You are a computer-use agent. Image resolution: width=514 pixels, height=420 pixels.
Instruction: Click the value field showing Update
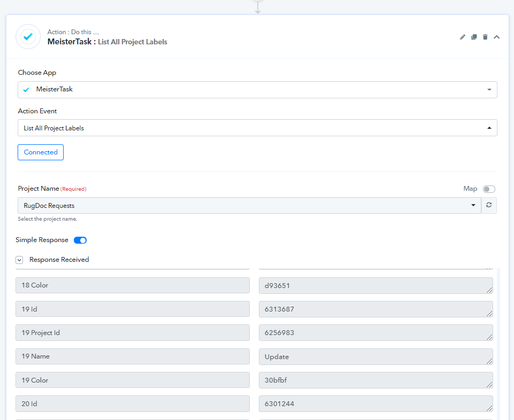(375, 357)
